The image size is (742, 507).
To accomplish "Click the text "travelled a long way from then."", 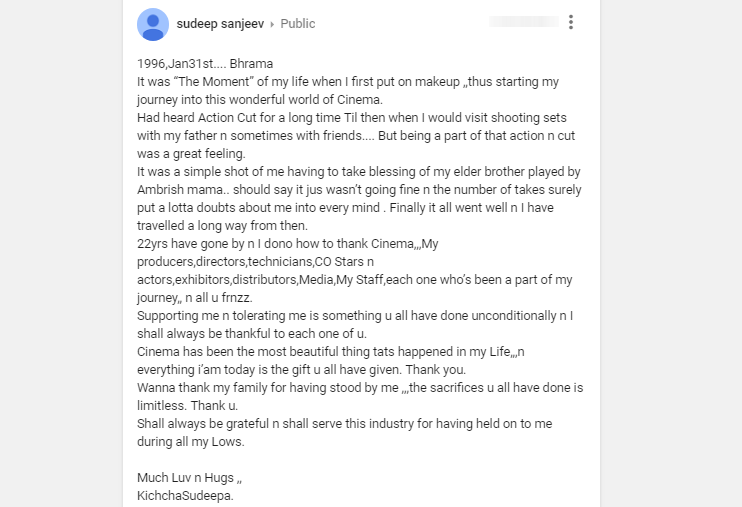I will pyautogui.click(x=222, y=225).
